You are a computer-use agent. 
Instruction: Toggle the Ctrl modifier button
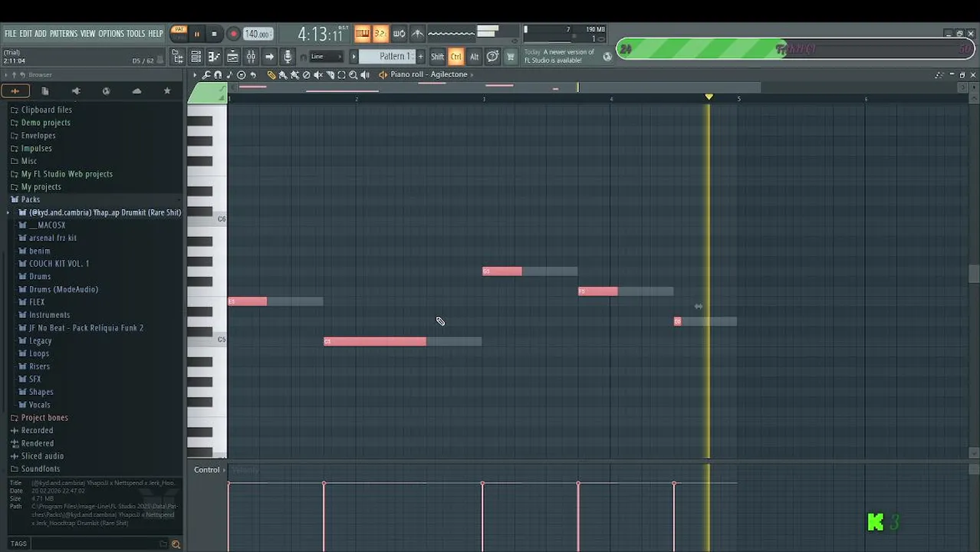[455, 57]
